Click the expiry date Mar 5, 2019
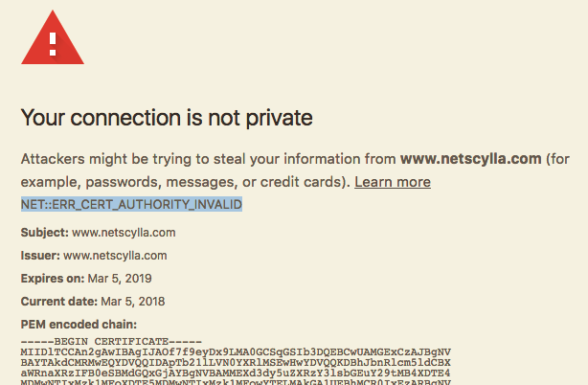The image size is (588, 385). point(120,279)
